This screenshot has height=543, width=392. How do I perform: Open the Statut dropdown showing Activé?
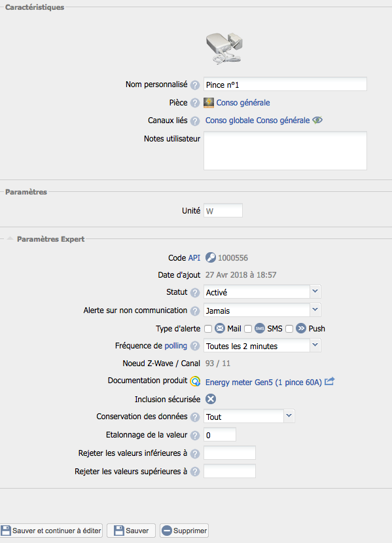262,292
